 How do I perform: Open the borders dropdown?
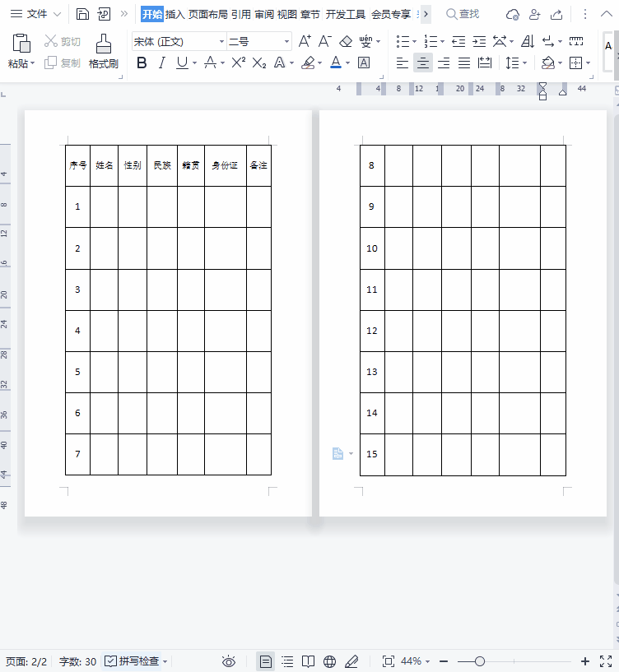click(588, 63)
